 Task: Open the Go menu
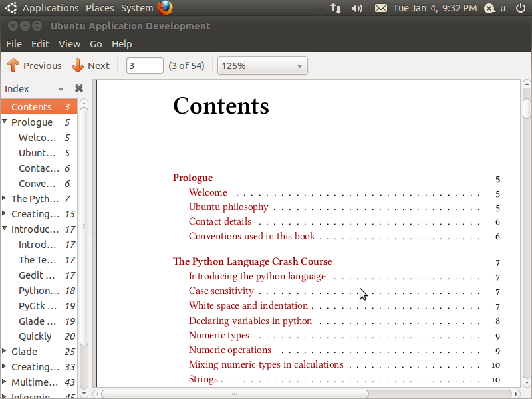pyautogui.click(x=96, y=44)
